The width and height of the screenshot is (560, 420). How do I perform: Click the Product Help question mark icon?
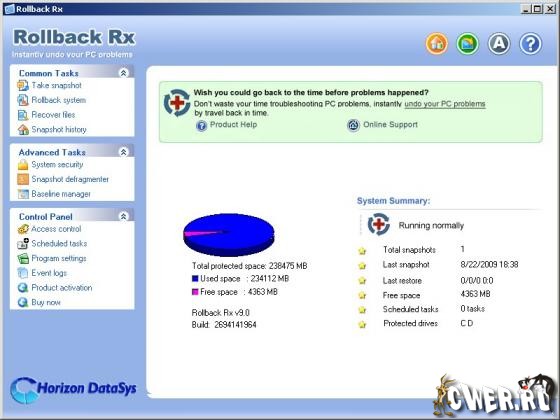coord(201,125)
